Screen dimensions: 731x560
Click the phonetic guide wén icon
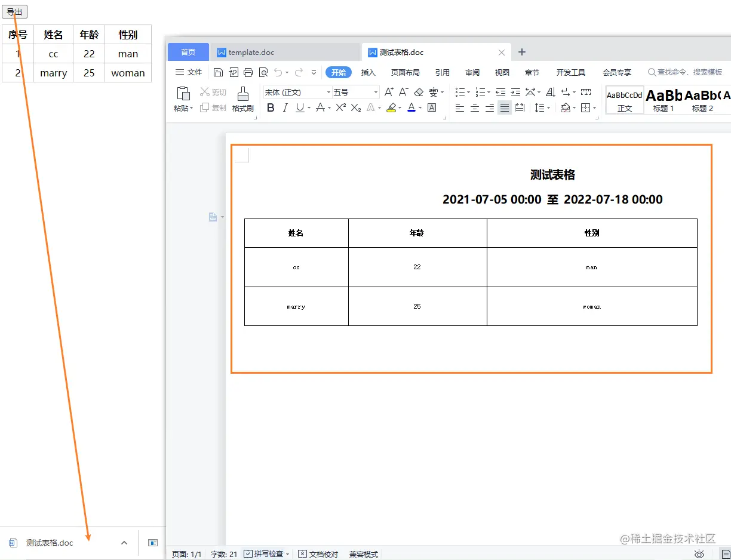coord(434,92)
